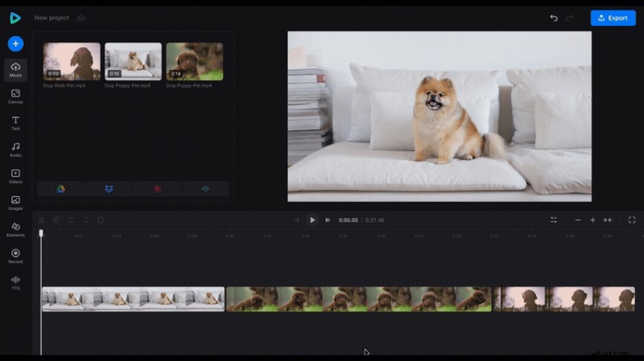Click the Flixier logo icon
Screen dimensions: 644x361
pyautogui.click(x=15, y=18)
